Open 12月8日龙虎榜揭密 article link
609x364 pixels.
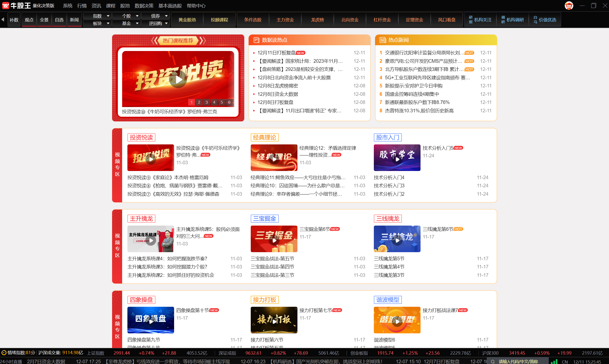pos(277,85)
